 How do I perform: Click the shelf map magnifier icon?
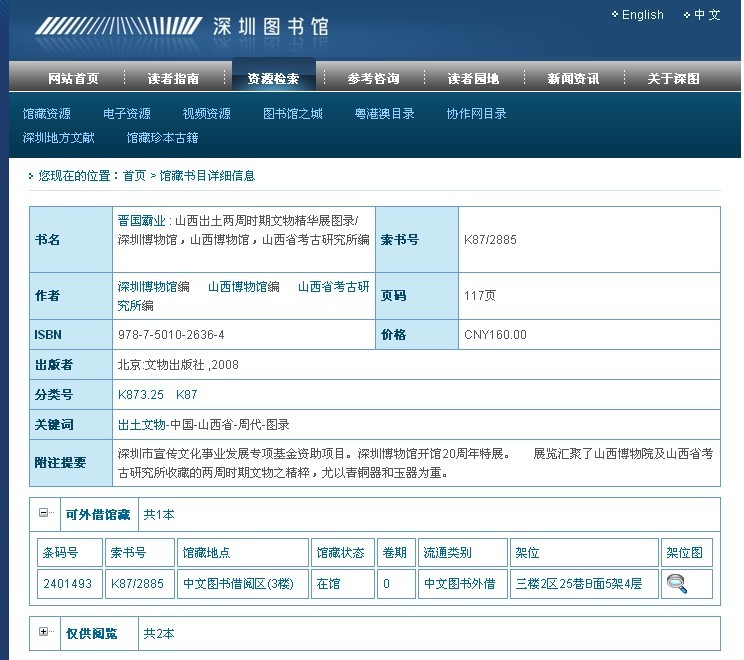(677, 584)
